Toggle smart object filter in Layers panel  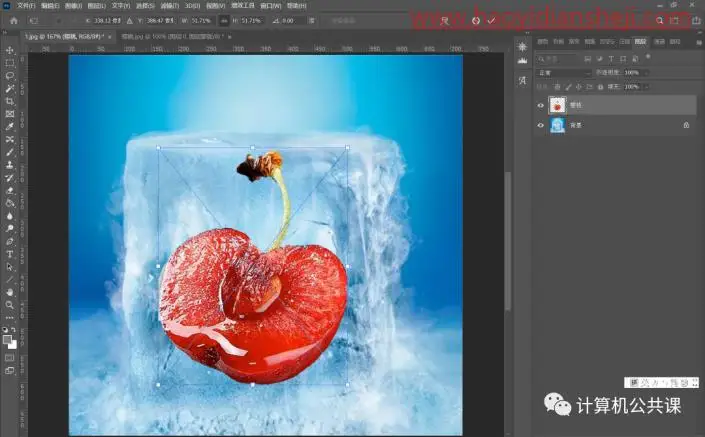(x=635, y=59)
